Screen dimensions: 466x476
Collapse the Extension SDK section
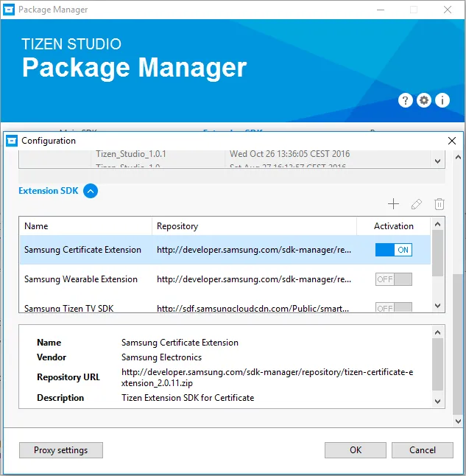91,191
